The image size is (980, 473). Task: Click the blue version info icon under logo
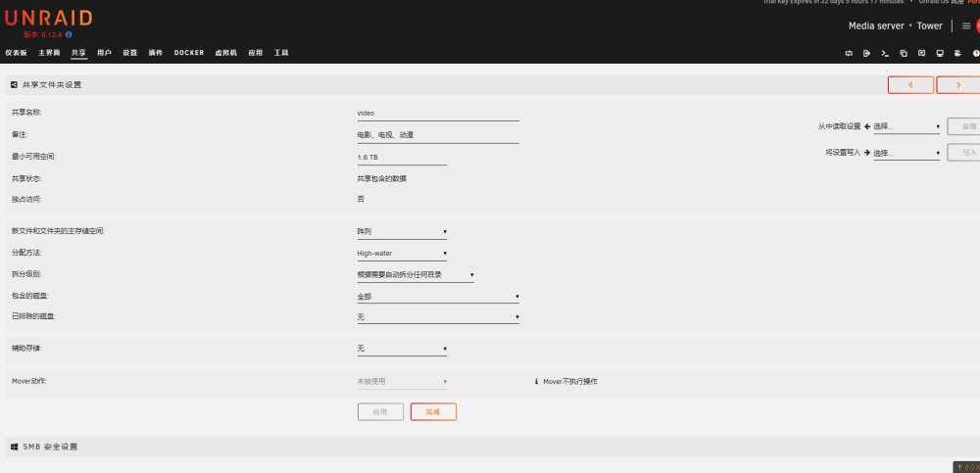point(69,34)
